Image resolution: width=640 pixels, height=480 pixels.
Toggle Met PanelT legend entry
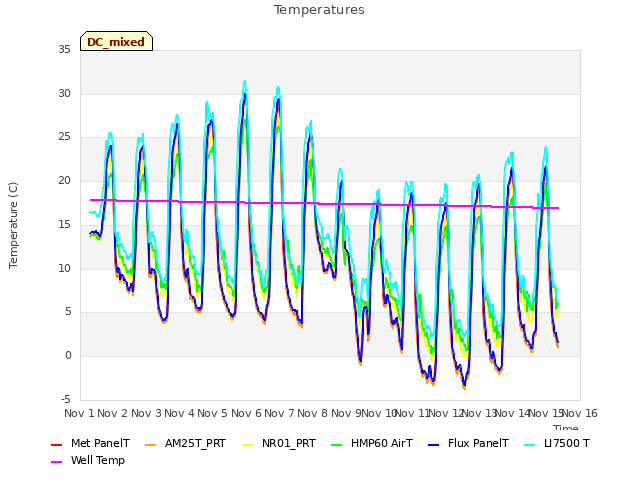(x=90, y=444)
